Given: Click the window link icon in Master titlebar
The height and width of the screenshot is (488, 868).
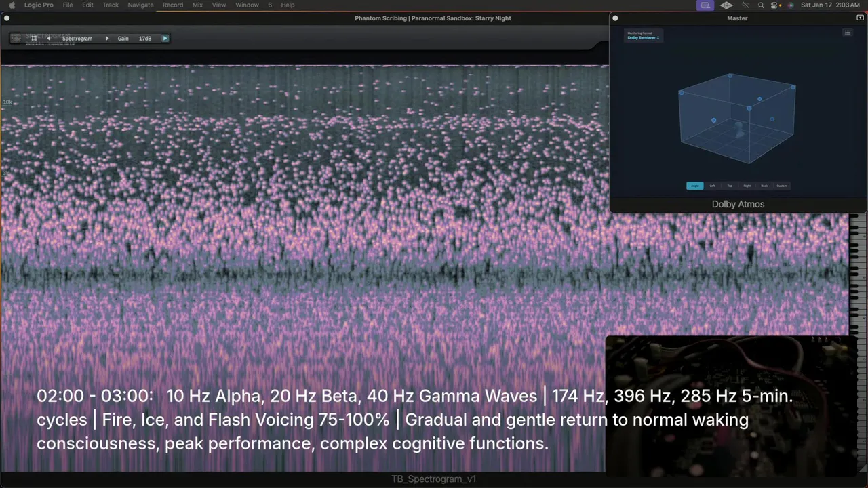Looking at the screenshot, I should 860,18.
